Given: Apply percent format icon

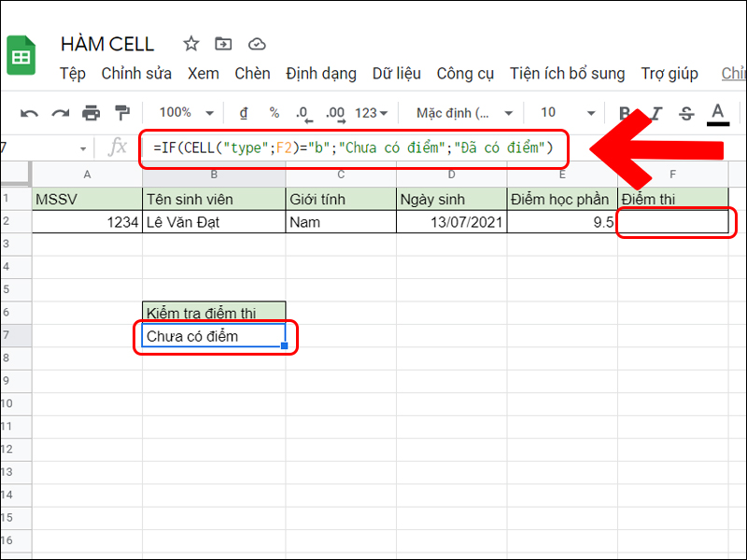Looking at the screenshot, I should click(x=274, y=112).
